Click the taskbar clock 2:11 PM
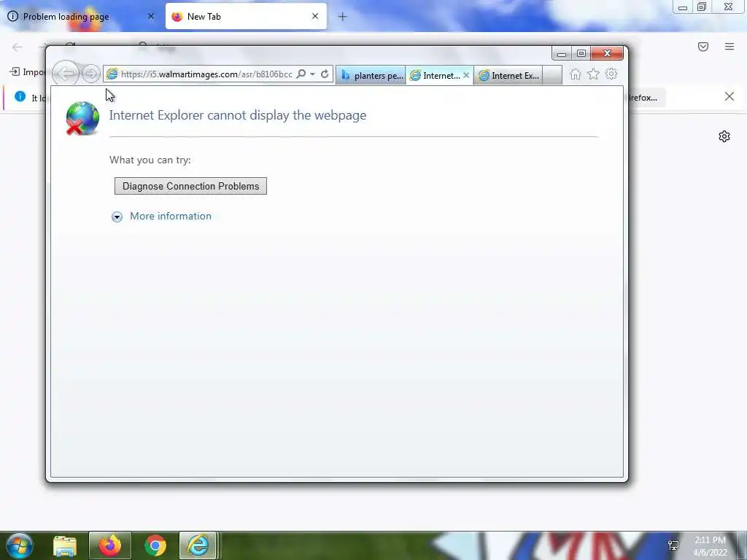Image resolution: width=747 pixels, height=560 pixels. pos(710,540)
